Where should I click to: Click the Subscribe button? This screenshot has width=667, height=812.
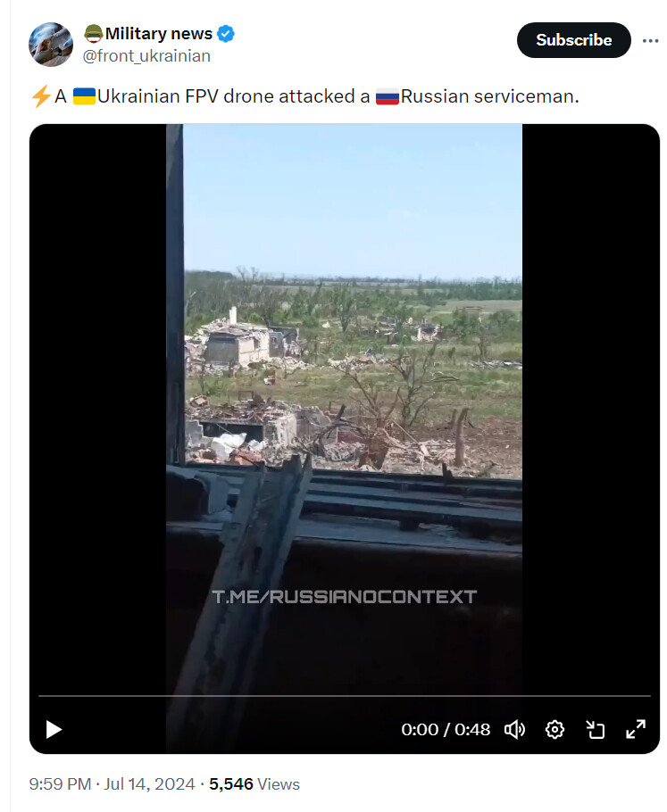(x=574, y=40)
